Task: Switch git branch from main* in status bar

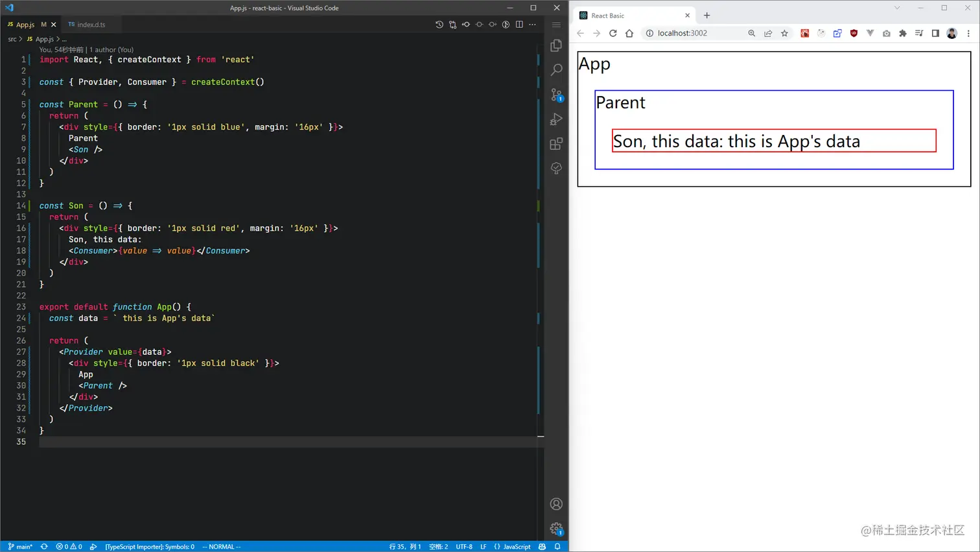Action: (20, 547)
